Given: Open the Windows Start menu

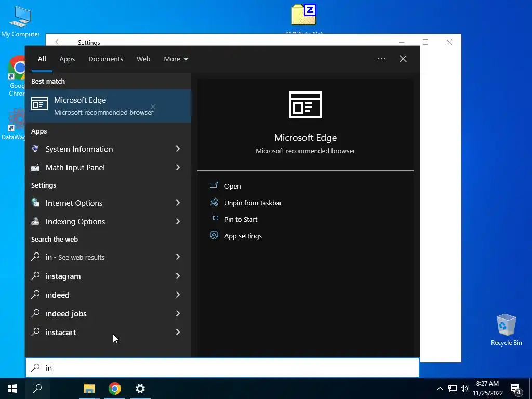Looking at the screenshot, I should click(12, 389).
